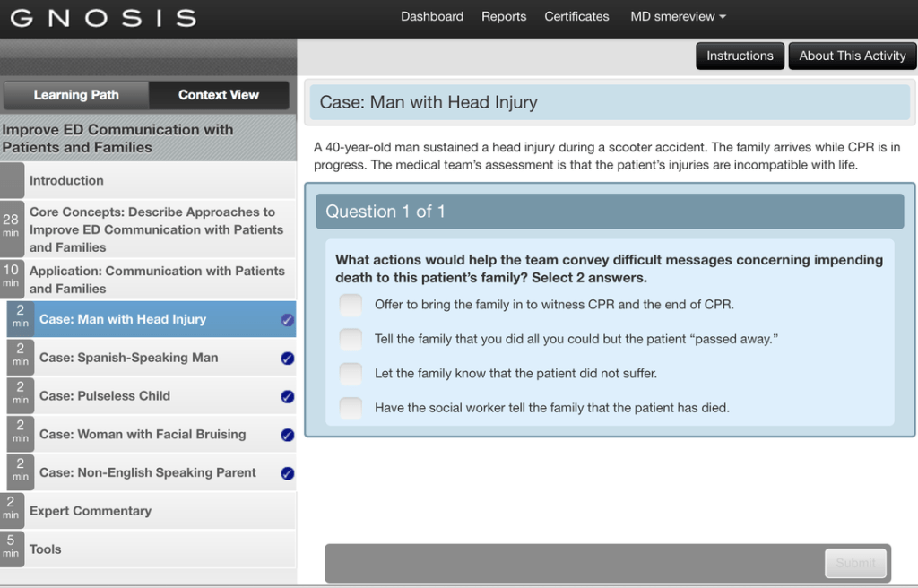Click the 10 min badge for Application section
The width and height of the screenshot is (918, 588).
click(x=11, y=275)
